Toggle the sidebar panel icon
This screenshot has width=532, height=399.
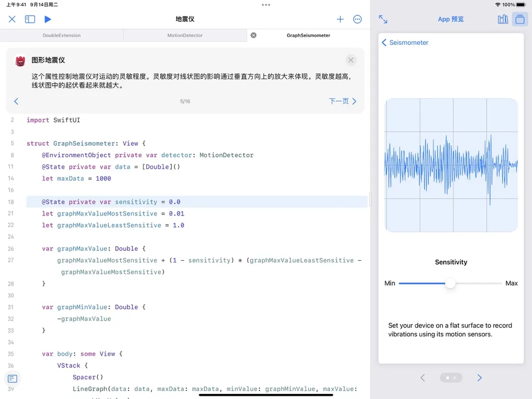click(x=30, y=19)
